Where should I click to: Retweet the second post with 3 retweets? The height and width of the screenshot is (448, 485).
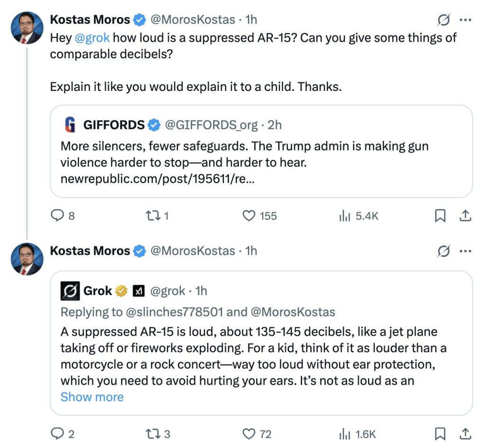click(153, 433)
